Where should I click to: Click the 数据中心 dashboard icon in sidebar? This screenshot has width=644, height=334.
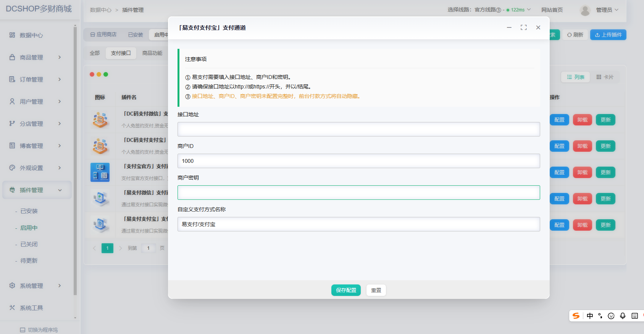click(x=12, y=35)
